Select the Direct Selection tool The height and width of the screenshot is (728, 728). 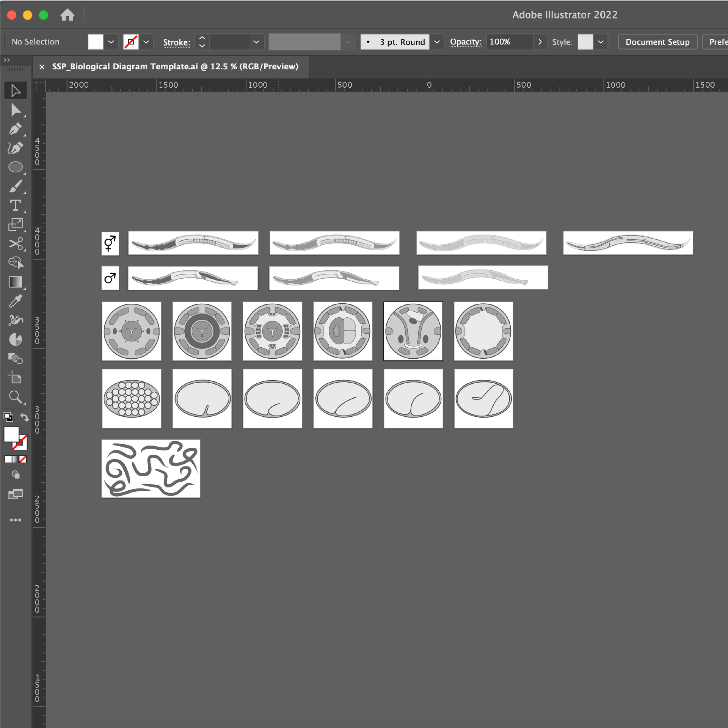pyautogui.click(x=16, y=110)
